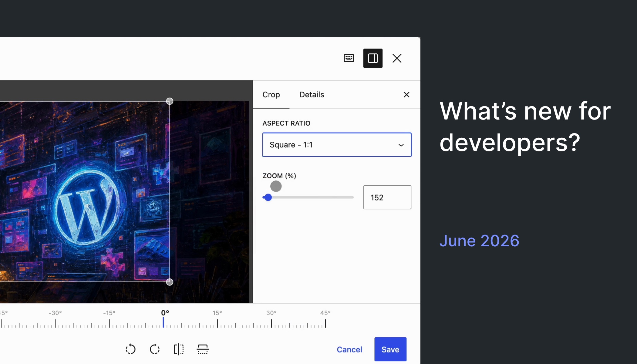Set rotation at the 15° ruler mark
The image size is (637, 364).
(217, 323)
